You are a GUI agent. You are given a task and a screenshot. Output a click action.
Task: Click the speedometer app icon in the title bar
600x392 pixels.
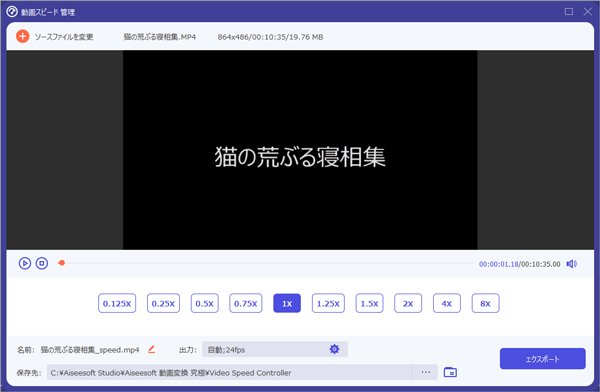point(12,12)
